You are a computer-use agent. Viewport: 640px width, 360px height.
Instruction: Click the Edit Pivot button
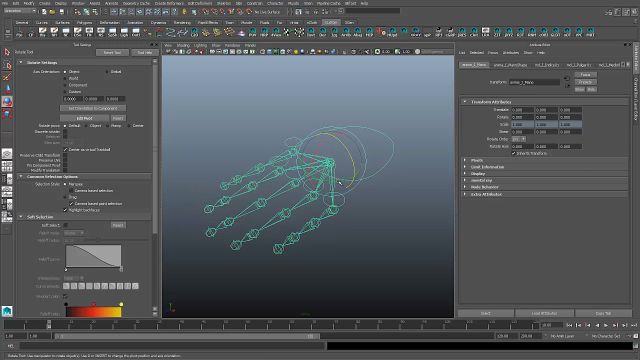click(x=84, y=118)
